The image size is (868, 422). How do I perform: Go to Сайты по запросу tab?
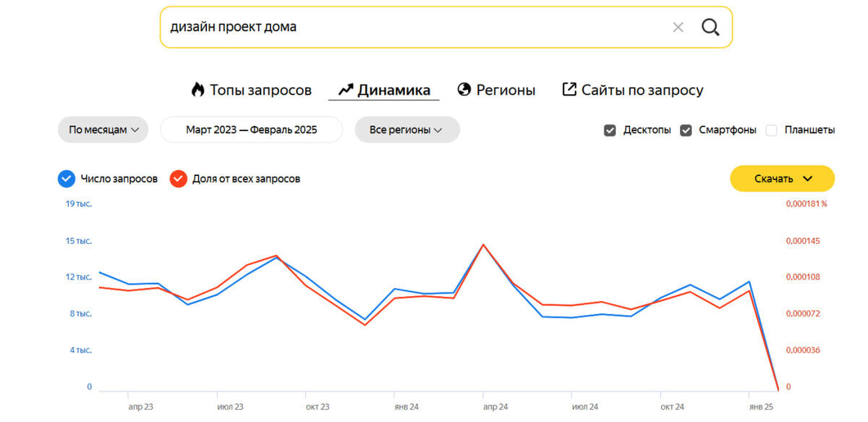click(x=642, y=90)
